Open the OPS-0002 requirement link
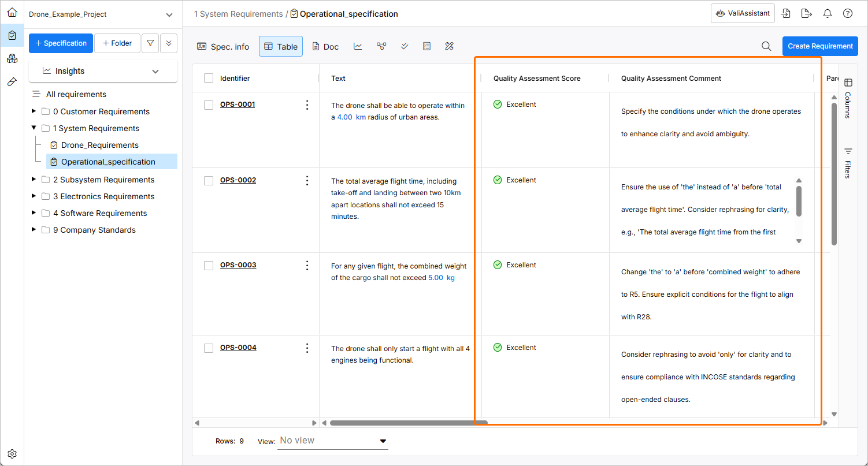The height and width of the screenshot is (466, 868). coord(238,180)
